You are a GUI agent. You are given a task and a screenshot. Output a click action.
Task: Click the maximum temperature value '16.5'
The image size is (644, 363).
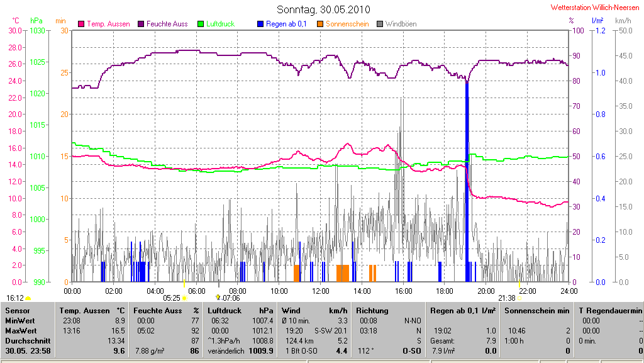click(118, 331)
